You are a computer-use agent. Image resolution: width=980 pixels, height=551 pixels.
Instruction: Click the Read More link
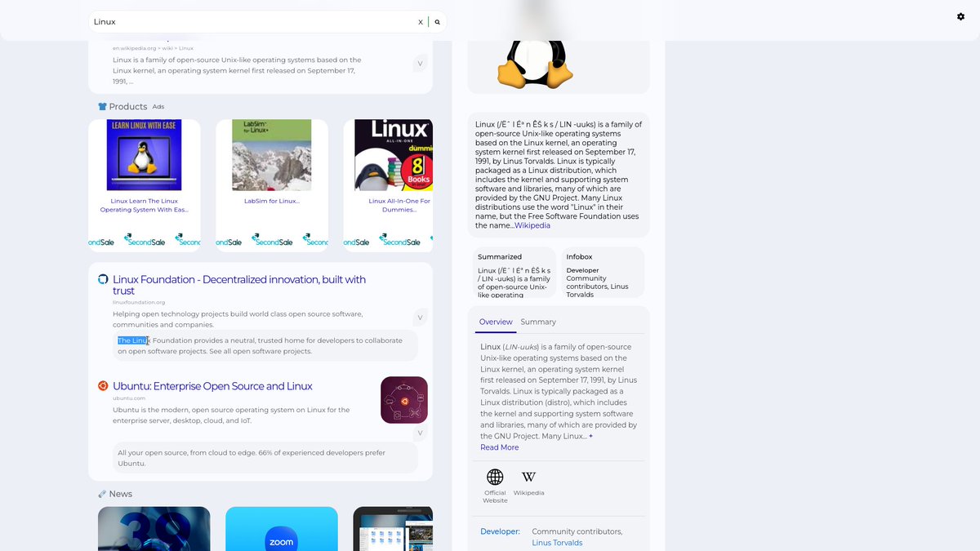coord(499,447)
